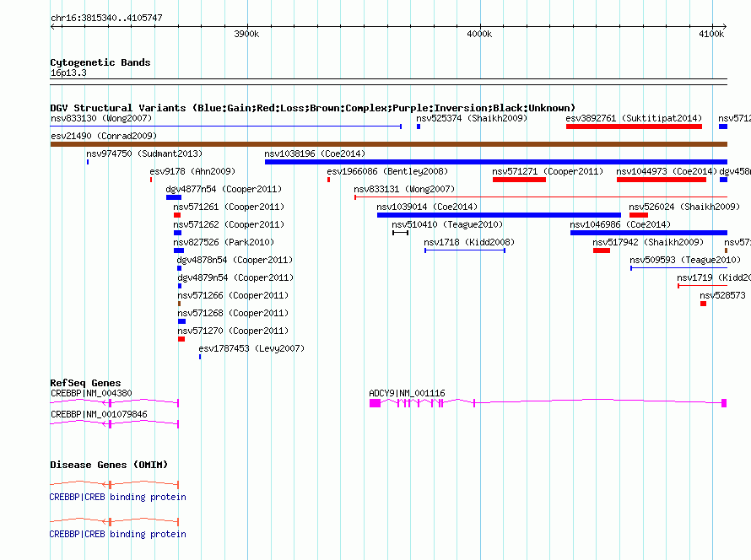Image resolution: width=751 pixels, height=560 pixels.
Task: Select nsv509593 (Teague2010) variant label
Action: 685,260
